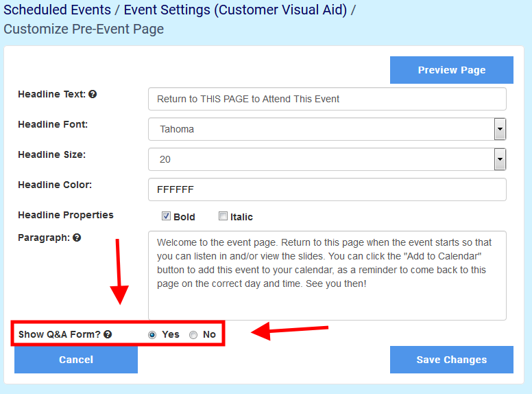Toggle the Bold headline checkbox
This screenshot has width=532, height=394.
(166, 216)
